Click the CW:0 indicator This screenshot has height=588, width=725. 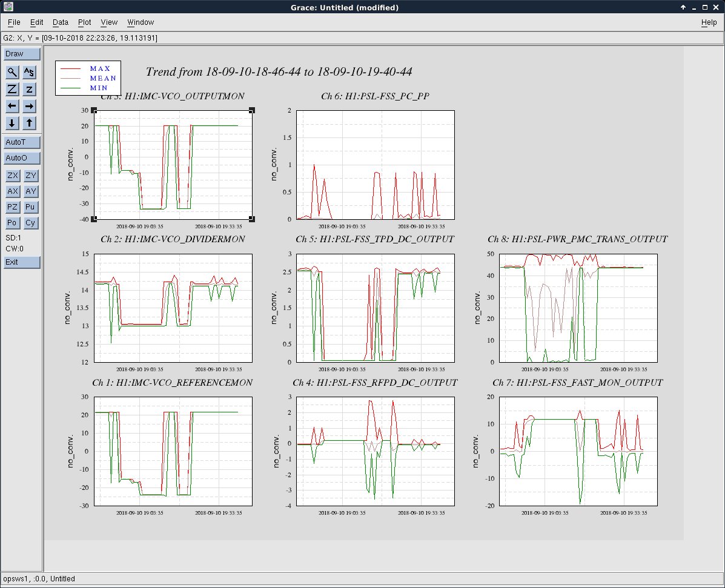pyautogui.click(x=15, y=249)
